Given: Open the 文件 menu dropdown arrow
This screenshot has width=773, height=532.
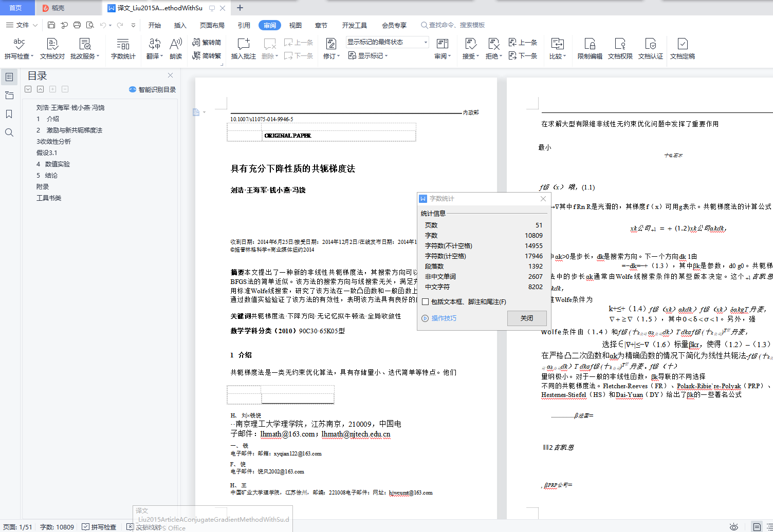Looking at the screenshot, I should point(35,25).
